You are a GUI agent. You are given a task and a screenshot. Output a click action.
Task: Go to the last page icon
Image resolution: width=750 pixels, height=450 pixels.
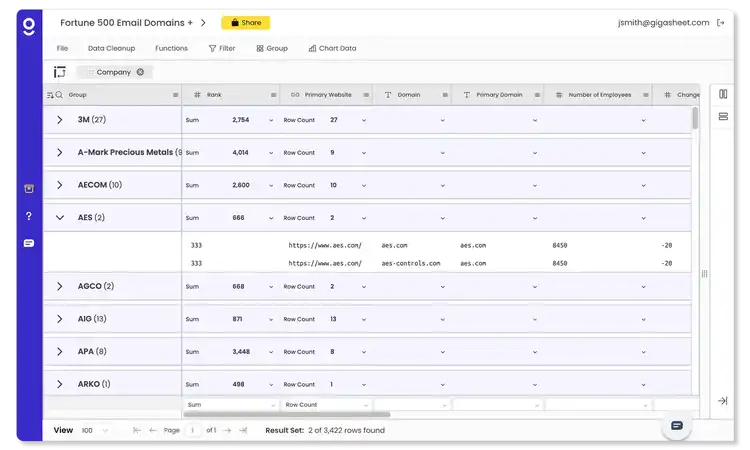(x=243, y=430)
